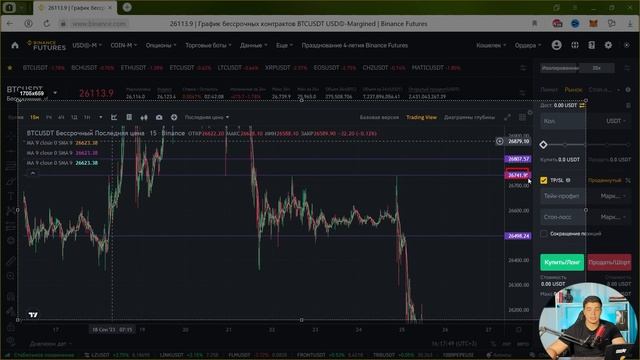The width and height of the screenshot is (640, 360).
Task: Select the 1D timeframe
Action: (74, 117)
